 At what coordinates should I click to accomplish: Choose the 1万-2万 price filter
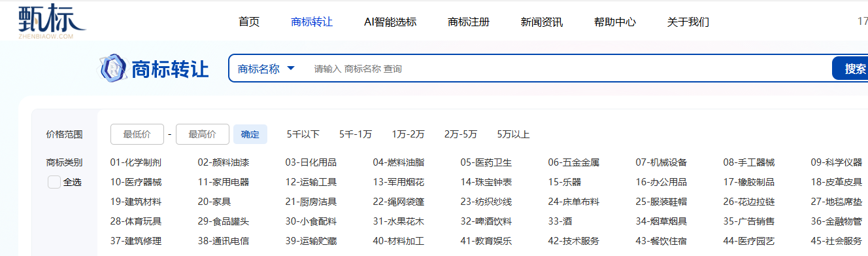click(x=409, y=134)
